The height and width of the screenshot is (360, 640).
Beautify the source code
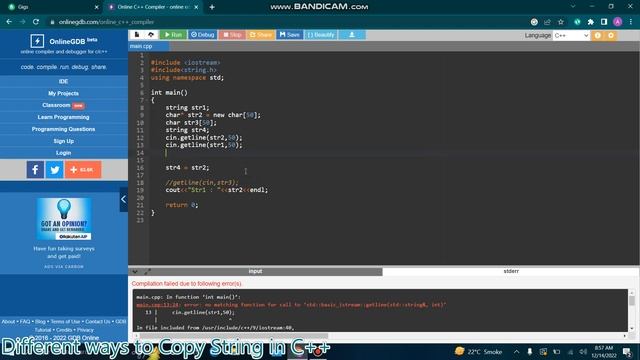pos(321,35)
